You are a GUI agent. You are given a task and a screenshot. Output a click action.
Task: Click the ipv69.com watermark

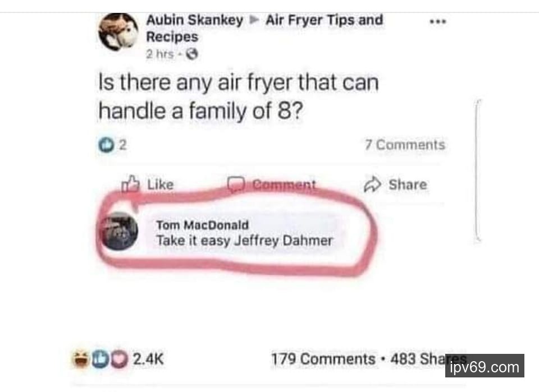tap(485, 366)
